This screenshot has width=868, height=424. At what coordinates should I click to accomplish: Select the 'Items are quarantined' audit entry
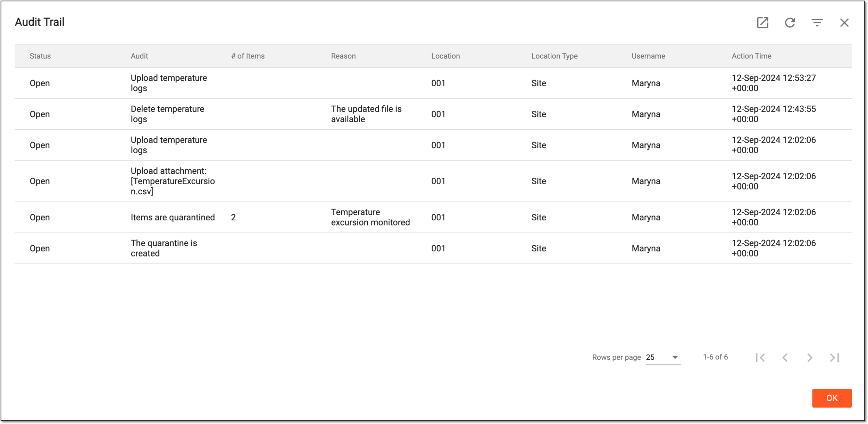coord(173,218)
